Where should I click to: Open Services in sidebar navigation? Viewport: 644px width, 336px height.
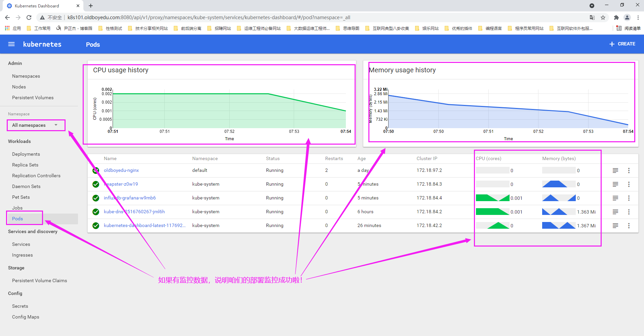(21, 244)
